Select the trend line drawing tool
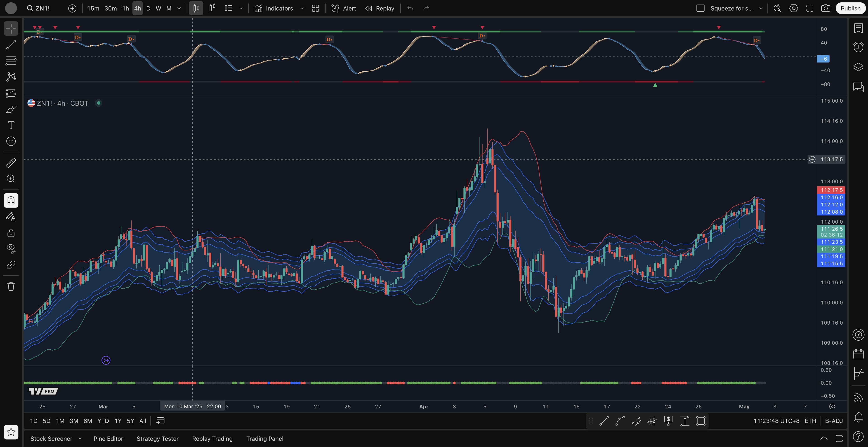The height and width of the screenshot is (447, 868). click(11, 45)
